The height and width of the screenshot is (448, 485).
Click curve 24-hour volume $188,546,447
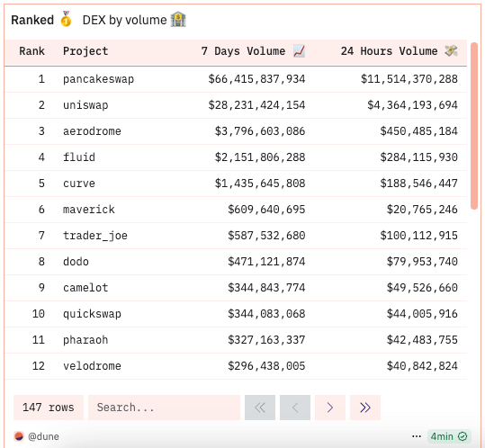click(419, 184)
